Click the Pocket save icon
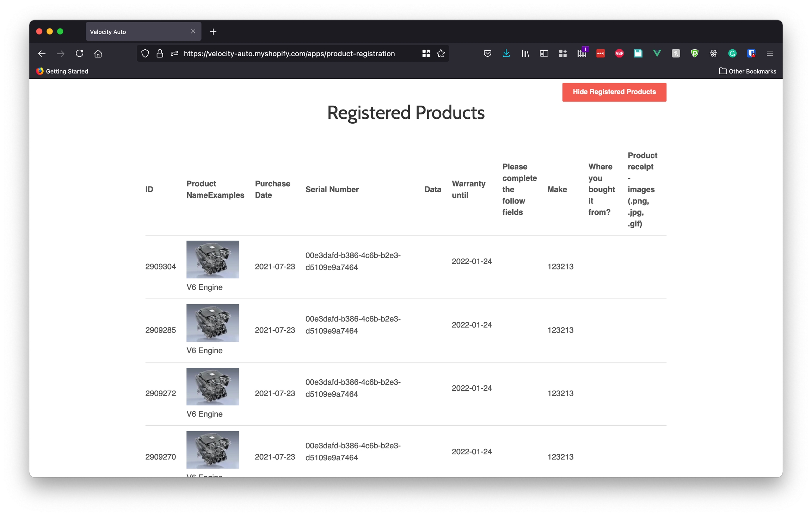 [487, 54]
